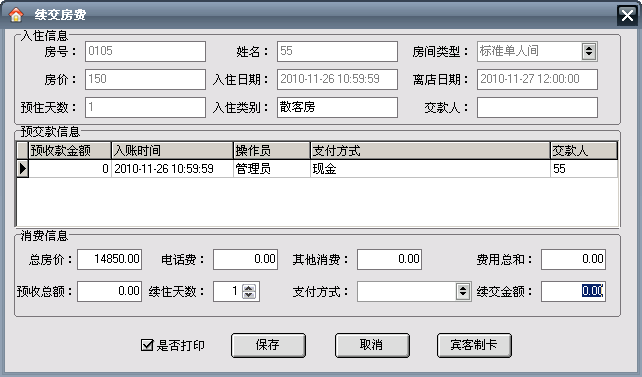Click the 现金 cell in table
642x377 pixels.
tap(430, 169)
